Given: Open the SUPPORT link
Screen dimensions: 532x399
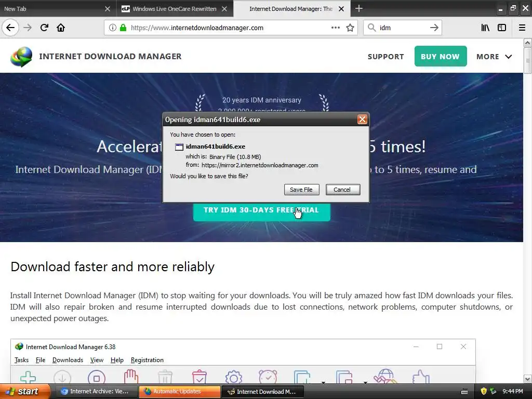Looking at the screenshot, I should click(386, 57).
